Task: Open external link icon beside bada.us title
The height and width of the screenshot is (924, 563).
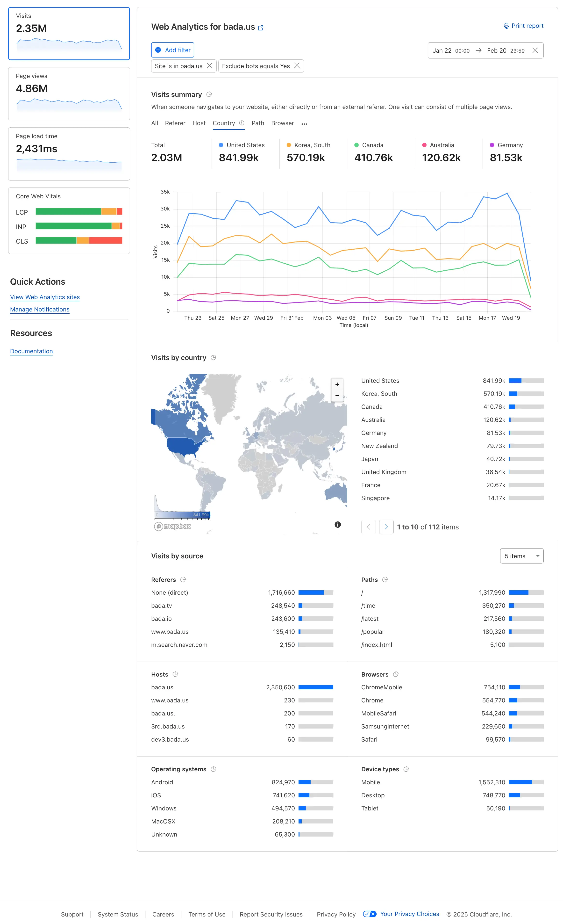Action: tap(261, 28)
